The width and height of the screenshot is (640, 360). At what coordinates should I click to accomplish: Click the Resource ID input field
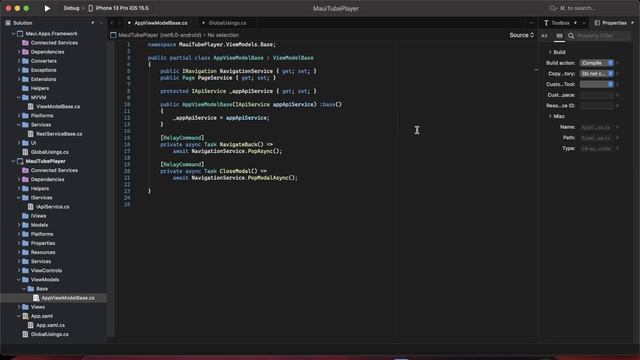(596, 106)
